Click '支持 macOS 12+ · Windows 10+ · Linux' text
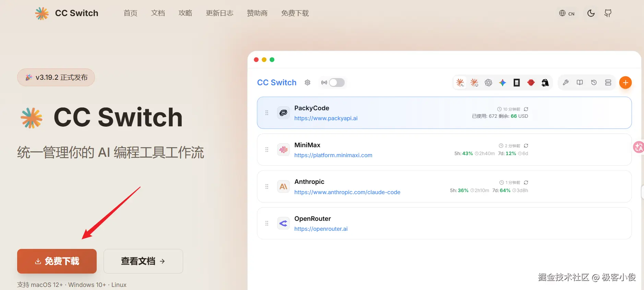The width and height of the screenshot is (644, 290). (x=72, y=285)
